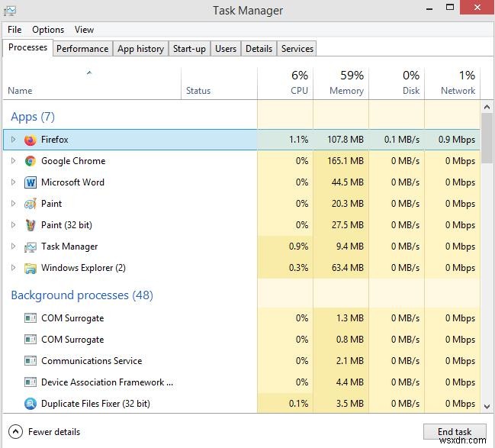
Task: Open the View menu
Action: [x=84, y=30]
